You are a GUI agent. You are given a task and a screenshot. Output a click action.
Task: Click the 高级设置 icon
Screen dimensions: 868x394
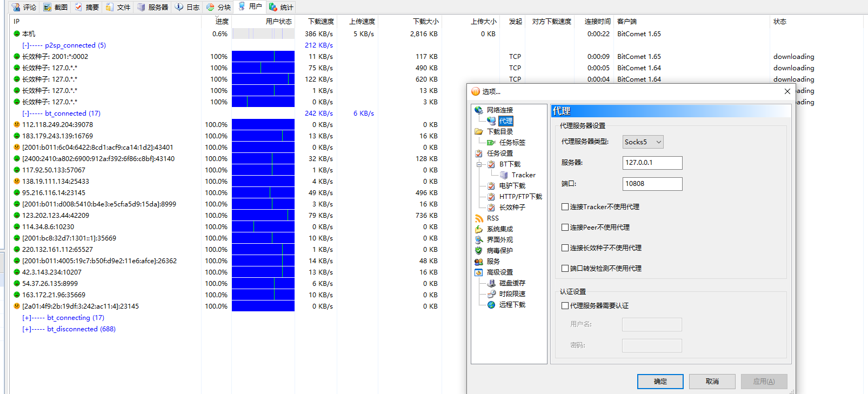(479, 272)
